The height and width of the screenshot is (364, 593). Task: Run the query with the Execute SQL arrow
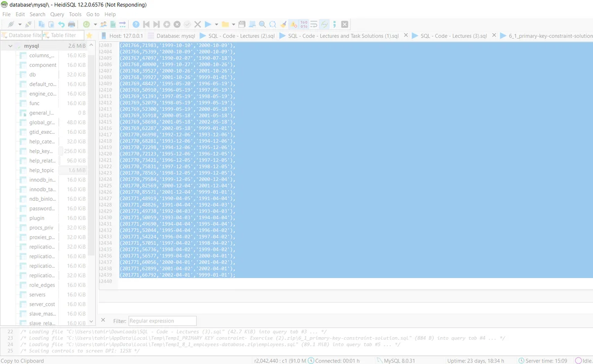pyautogui.click(x=208, y=24)
